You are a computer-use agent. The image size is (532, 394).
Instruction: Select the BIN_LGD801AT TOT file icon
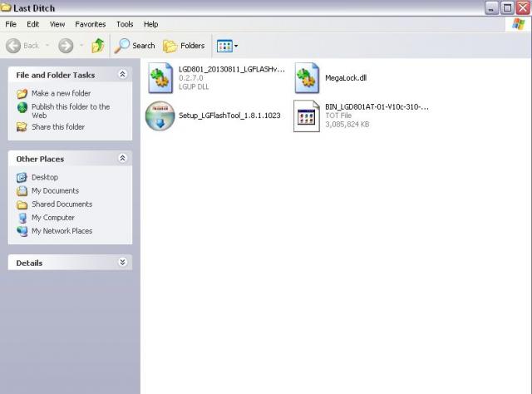tap(308, 116)
